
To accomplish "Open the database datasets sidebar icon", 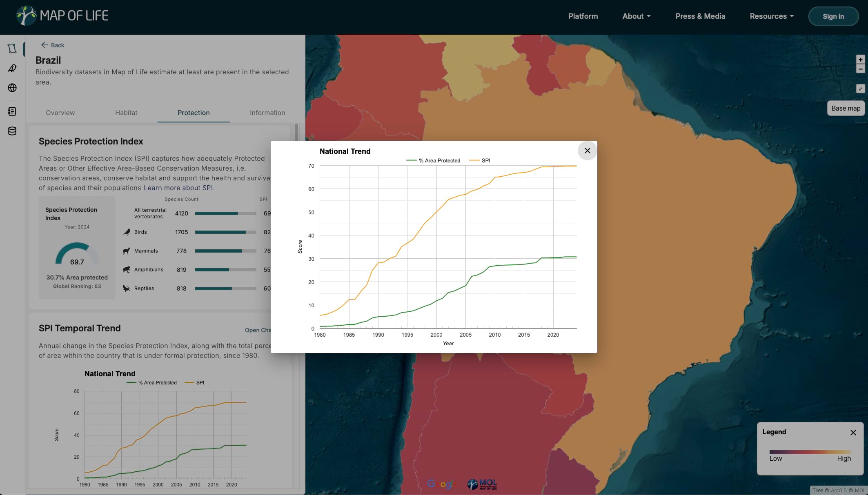I will click(x=12, y=131).
